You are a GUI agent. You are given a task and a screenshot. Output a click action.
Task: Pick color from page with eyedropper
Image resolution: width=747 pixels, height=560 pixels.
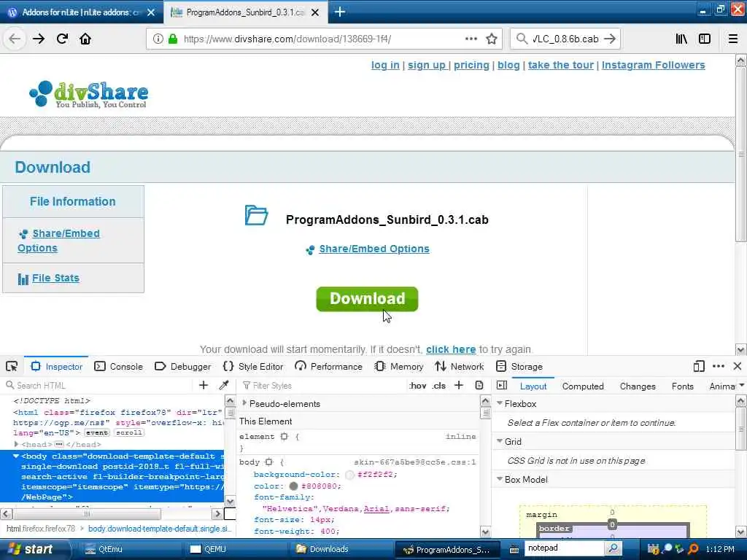click(223, 385)
